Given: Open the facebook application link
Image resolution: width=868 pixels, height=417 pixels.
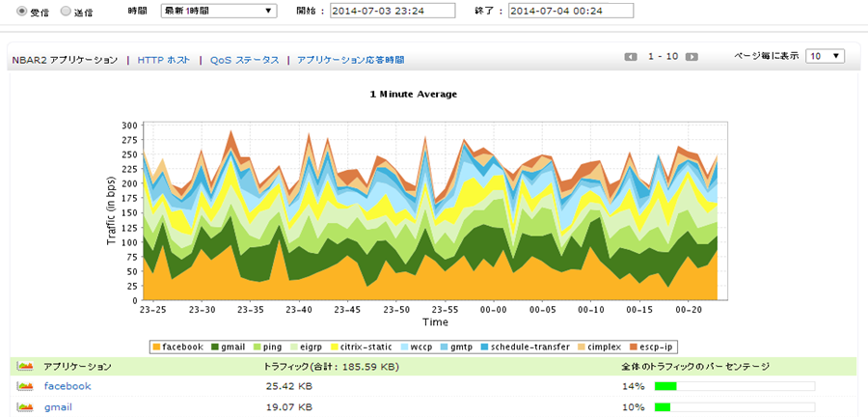Looking at the screenshot, I should pyautogui.click(x=68, y=386).
